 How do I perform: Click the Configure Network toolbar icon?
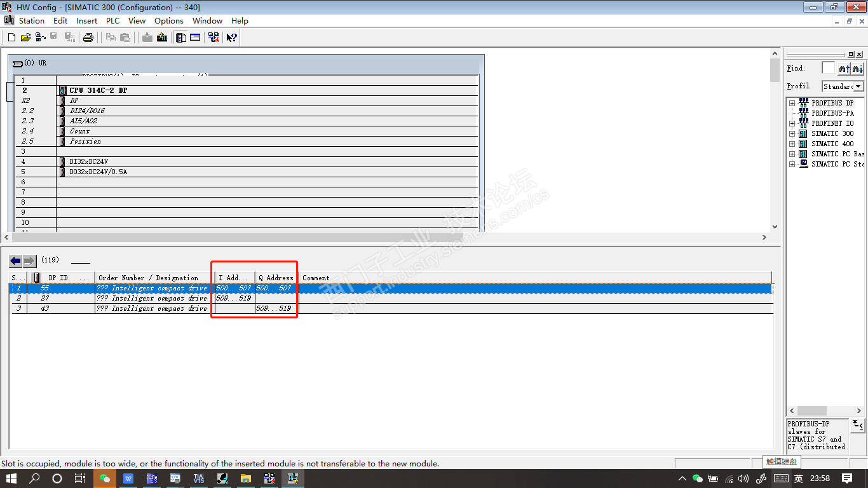coord(214,37)
